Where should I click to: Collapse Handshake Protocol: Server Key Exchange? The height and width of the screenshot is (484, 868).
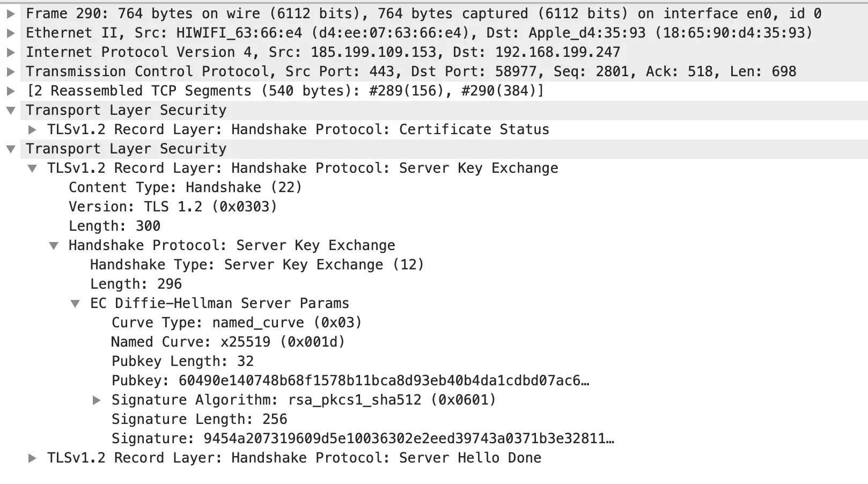point(54,246)
